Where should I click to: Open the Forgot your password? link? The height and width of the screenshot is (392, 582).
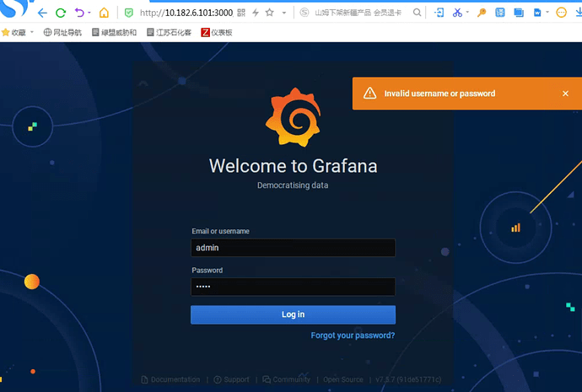[x=353, y=336]
